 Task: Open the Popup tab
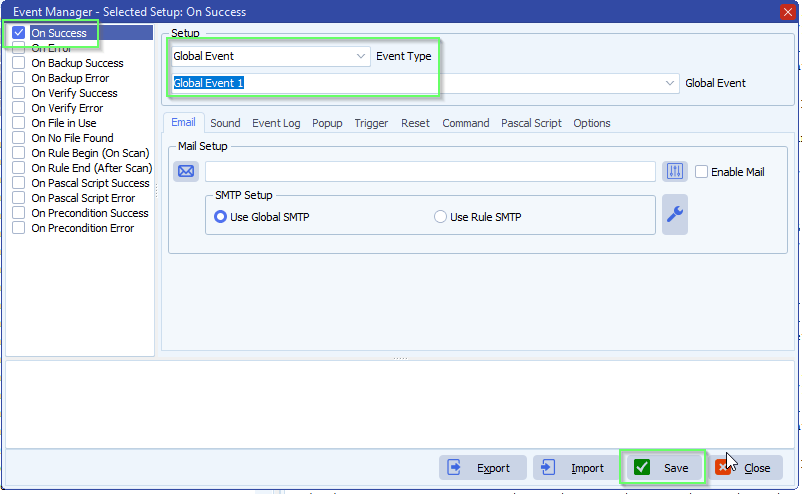click(327, 123)
